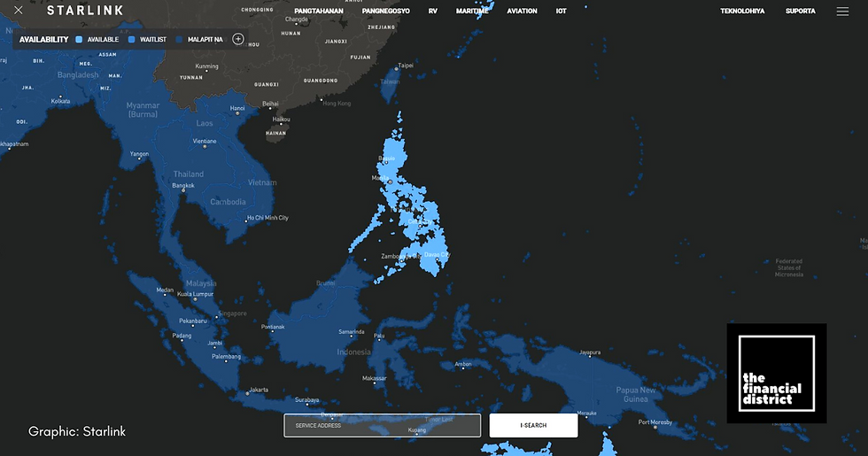This screenshot has width=868, height=456.
Task: Click the Federated States of Micronesia label
Action: pos(789,267)
